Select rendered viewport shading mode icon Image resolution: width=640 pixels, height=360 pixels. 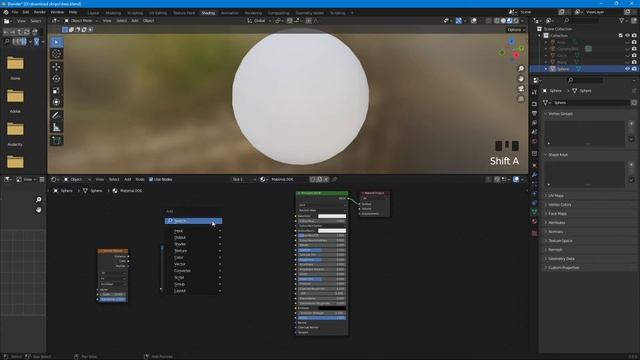(x=516, y=20)
